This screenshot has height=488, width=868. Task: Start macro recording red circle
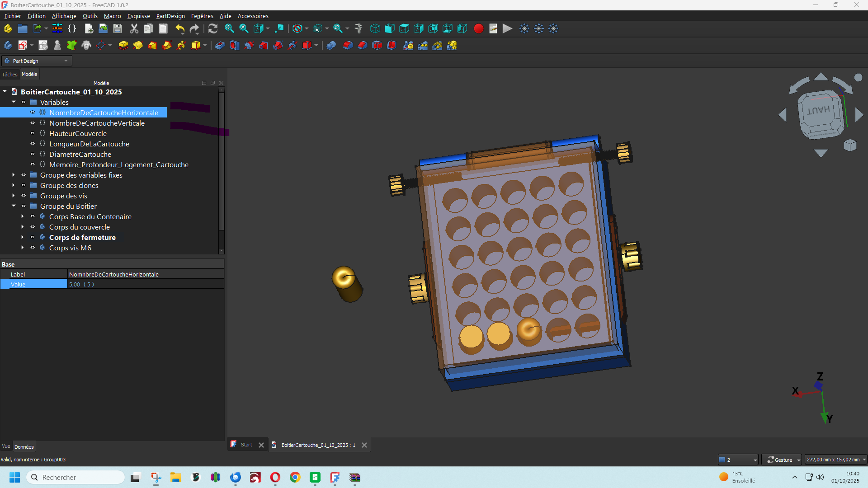[x=478, y=29]
